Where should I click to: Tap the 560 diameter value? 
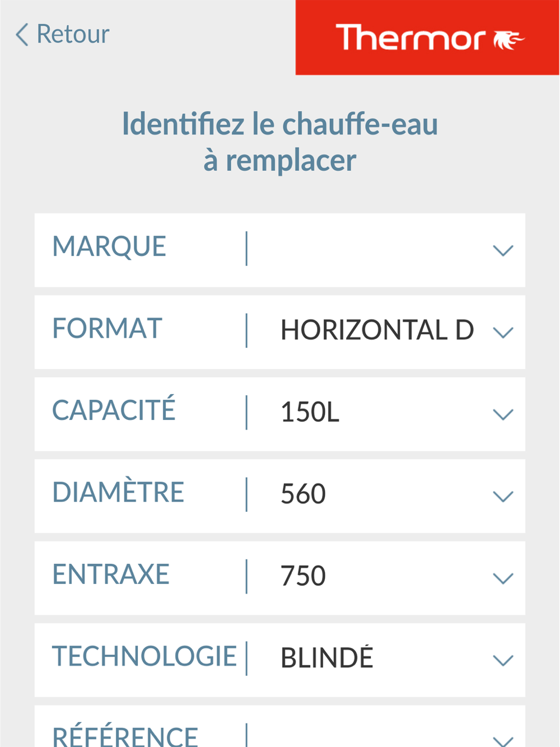coord(303,494)
